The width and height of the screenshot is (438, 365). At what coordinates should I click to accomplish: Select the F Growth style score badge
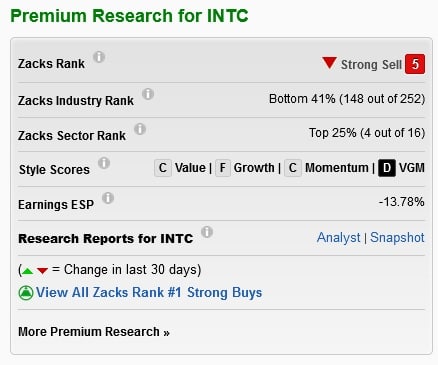pyautogui.click(x=223, y=168)
